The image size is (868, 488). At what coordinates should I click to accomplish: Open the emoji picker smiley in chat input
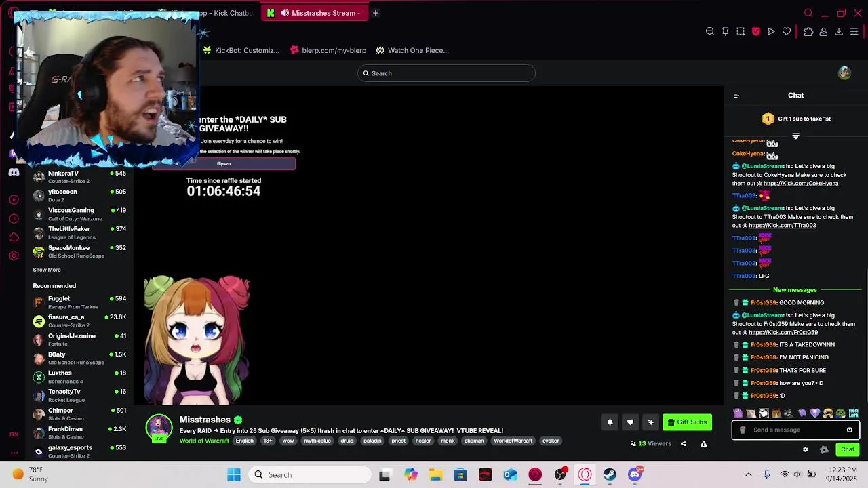(x=850, y=430)
